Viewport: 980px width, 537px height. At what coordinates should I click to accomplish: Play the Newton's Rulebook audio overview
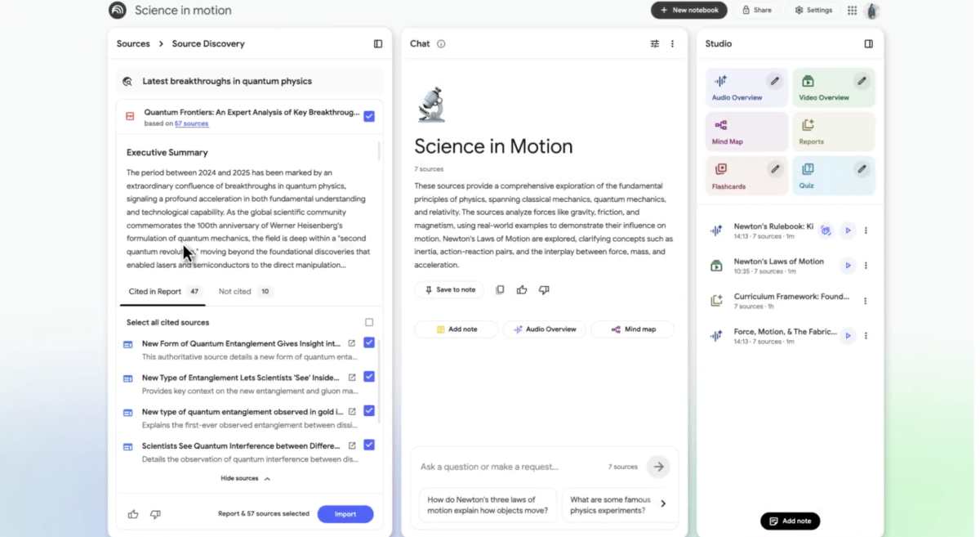848,230
